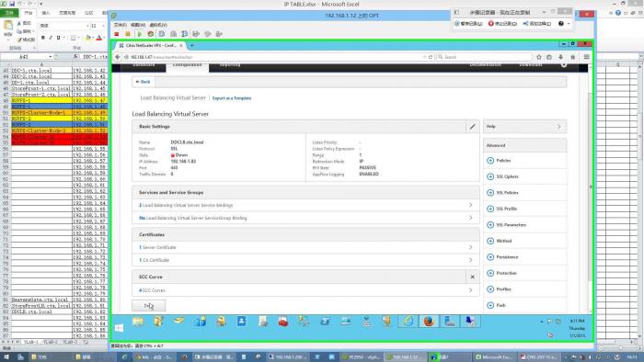Open Excel font color picker
Image resolution: width=644 pixels, height=362 pixels.
[99, 38]
